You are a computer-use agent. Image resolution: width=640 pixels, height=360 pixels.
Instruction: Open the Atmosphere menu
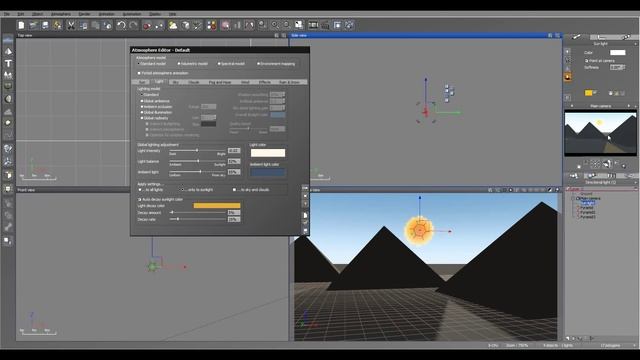coord(61,14)
